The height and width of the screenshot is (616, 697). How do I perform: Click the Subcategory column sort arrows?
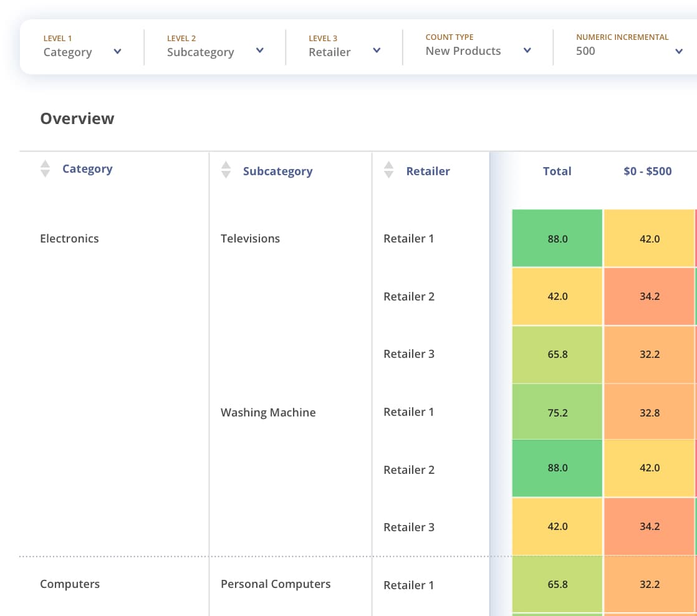(x=226, y=171)
